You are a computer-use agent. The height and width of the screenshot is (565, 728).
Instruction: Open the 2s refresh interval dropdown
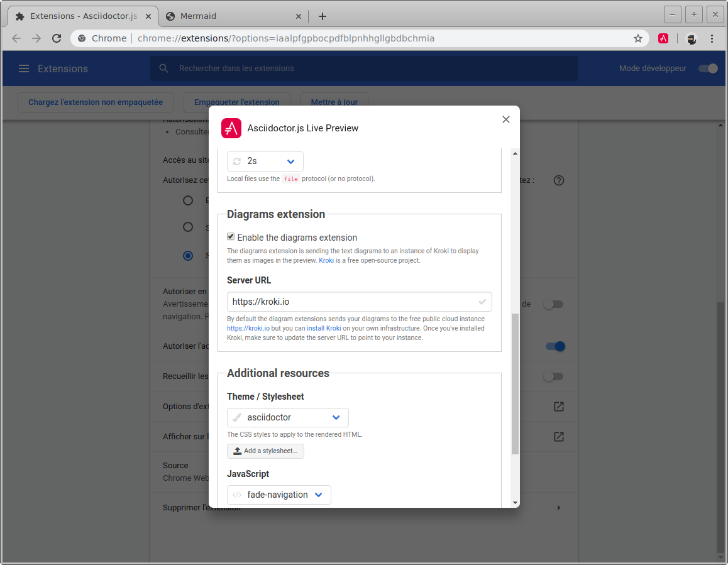click(290, 161)
